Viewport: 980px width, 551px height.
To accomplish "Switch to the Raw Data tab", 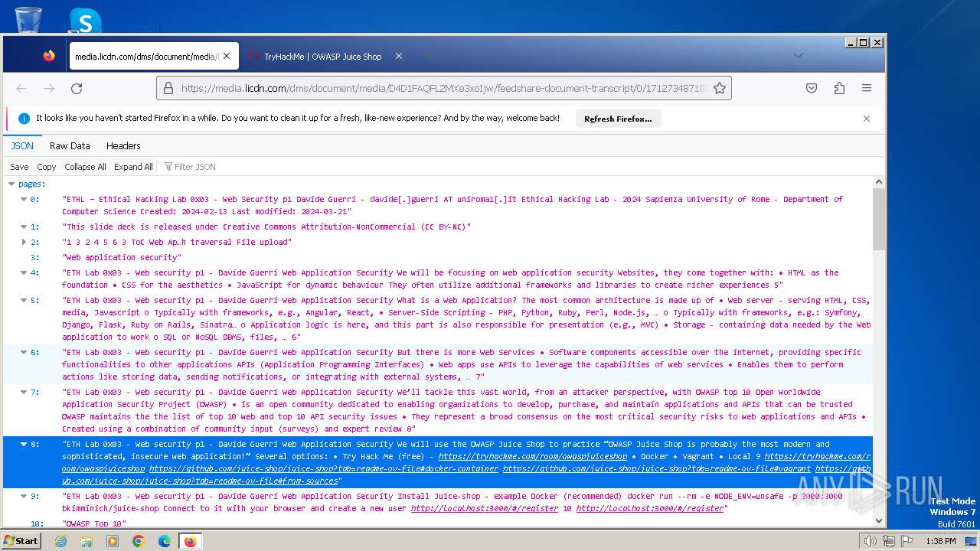I will pos(70,145).
